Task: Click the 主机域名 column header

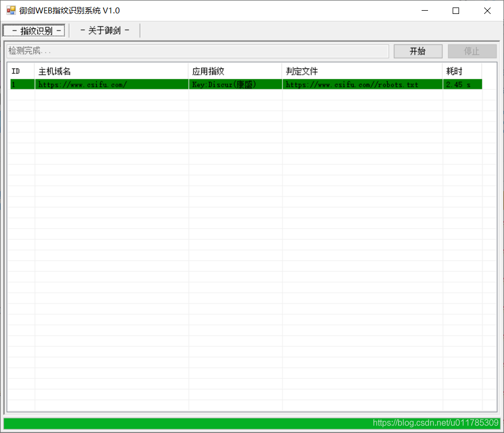Action: pyautogui.click(x=111, y=71)
